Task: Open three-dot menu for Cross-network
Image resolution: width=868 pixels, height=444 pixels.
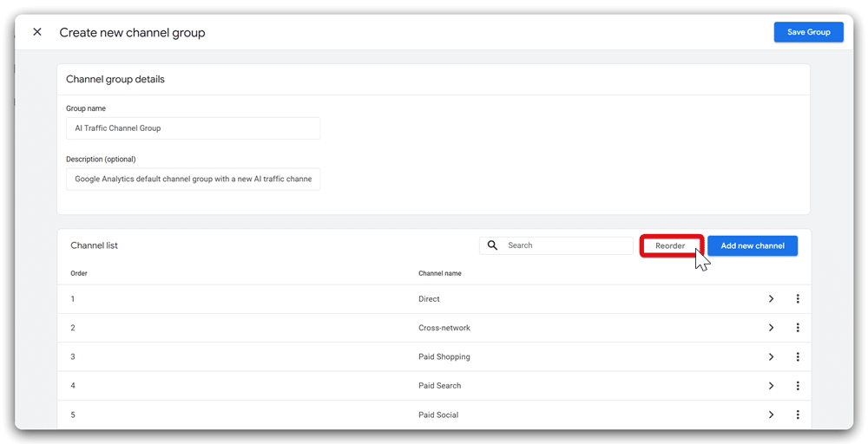Action: [x=798, y=328]
